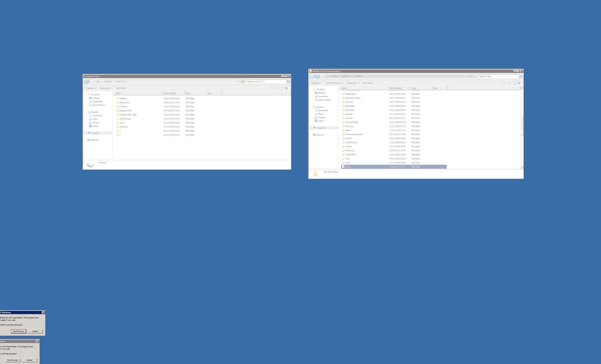Select the Program Files (x86) folder
This screenshot has height=364, width=601.
coord(128,115)
